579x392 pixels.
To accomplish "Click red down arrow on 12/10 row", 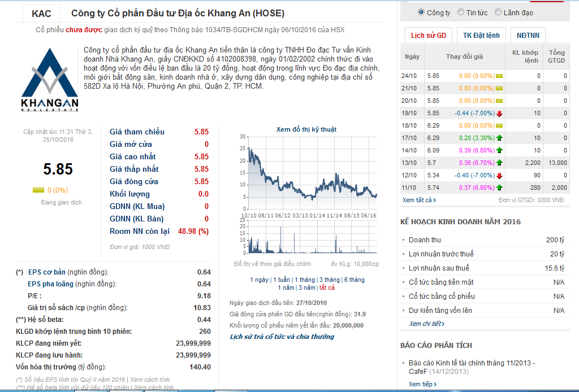I will [x=499, y=176].
